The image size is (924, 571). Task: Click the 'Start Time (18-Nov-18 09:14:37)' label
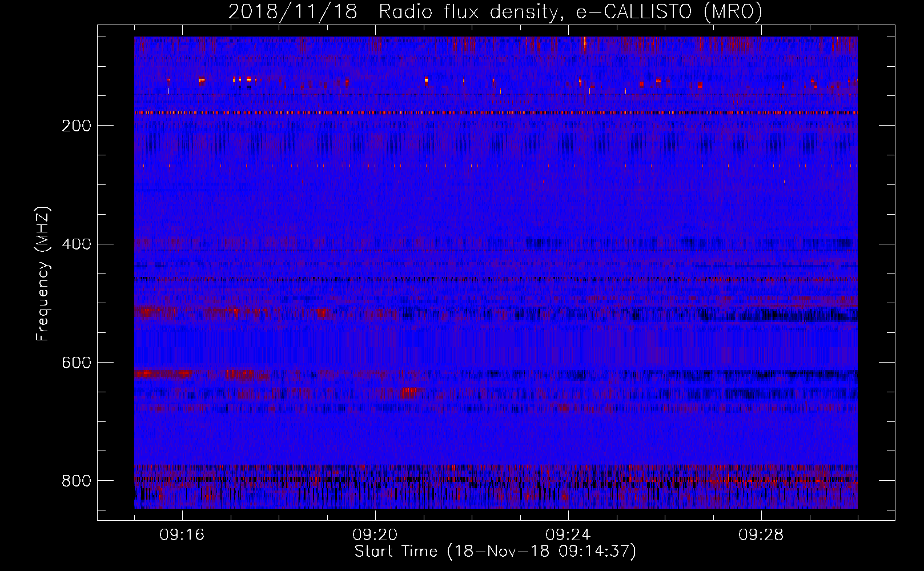[x=495, y=552]
